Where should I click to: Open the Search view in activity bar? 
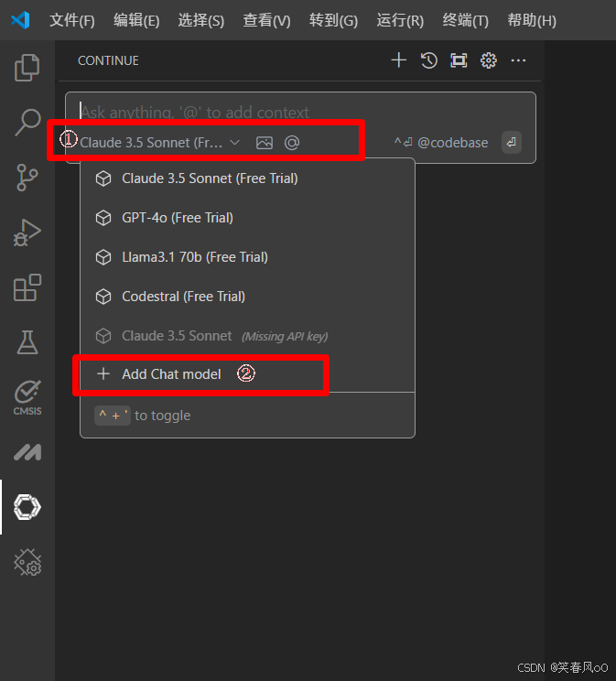coord(27,122)
